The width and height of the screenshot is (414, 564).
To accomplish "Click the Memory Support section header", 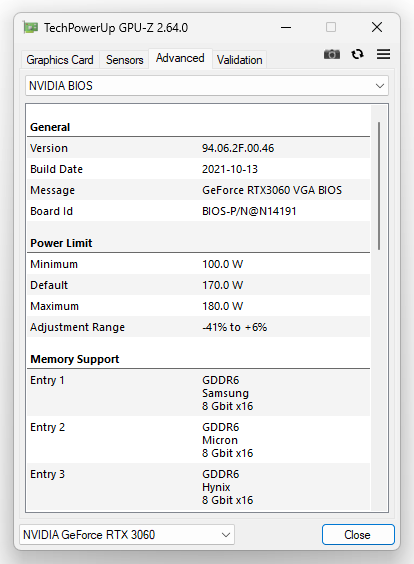I will coord(74,359).
